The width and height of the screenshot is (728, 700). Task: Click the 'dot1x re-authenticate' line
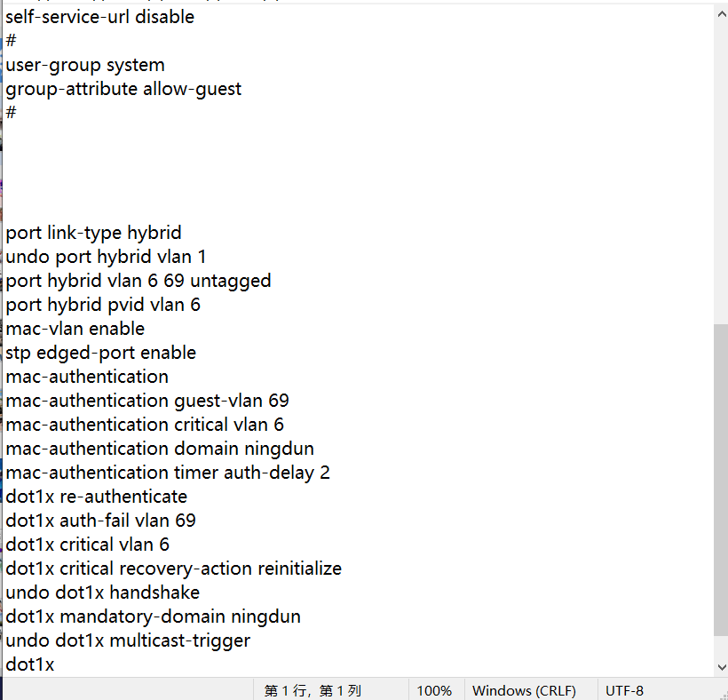(96, 497)
